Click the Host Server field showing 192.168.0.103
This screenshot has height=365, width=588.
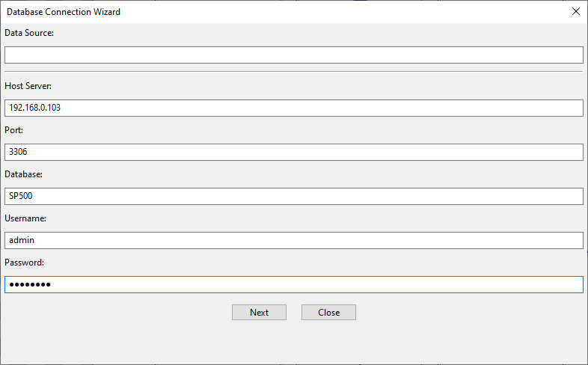[293, 108]
